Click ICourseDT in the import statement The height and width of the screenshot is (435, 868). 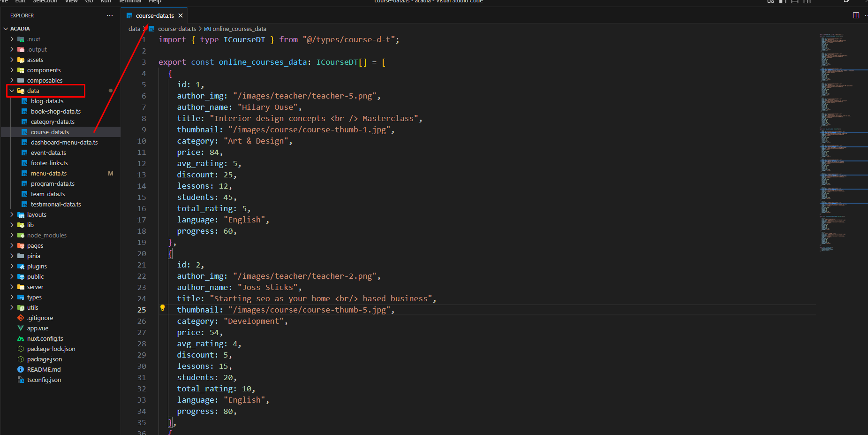[244, 40]
